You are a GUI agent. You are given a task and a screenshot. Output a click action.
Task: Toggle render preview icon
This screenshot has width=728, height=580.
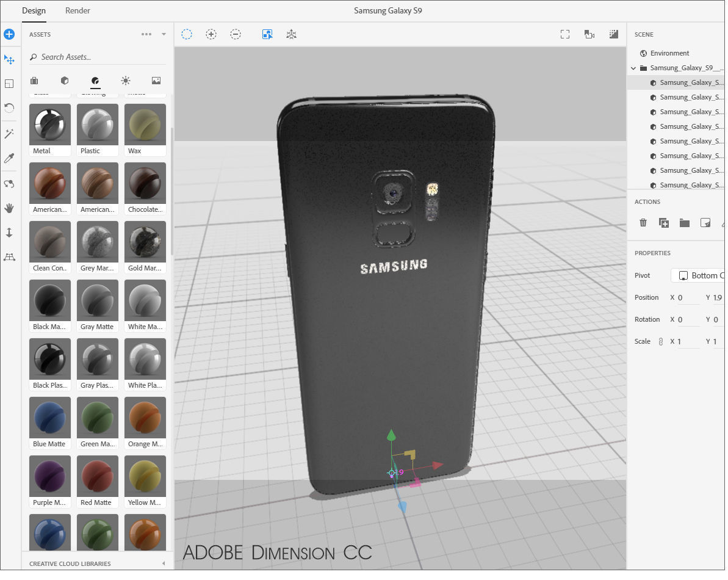click(614, 34)
